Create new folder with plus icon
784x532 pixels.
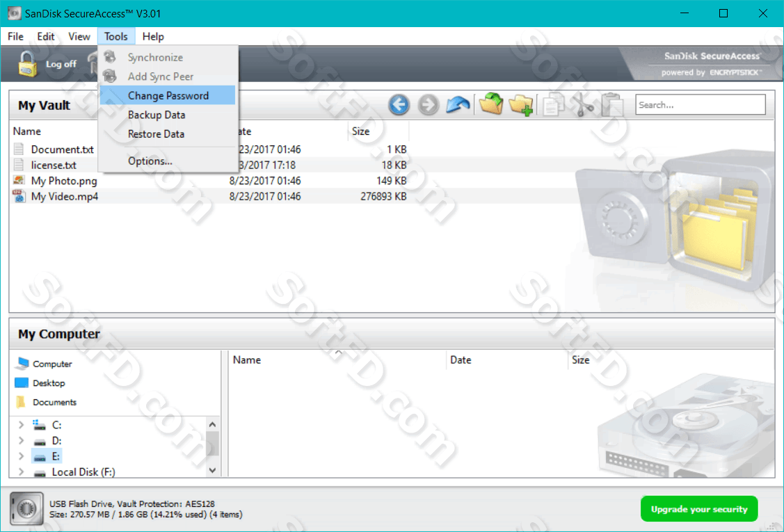pyautogui.click(x=520, y=105)
